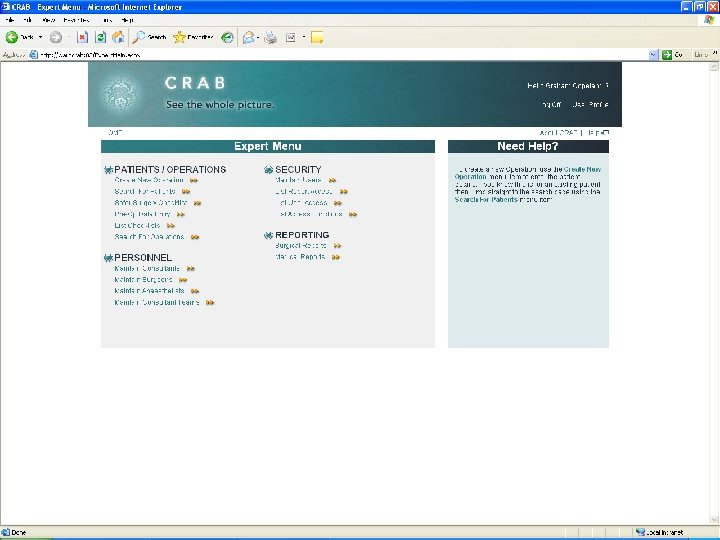720x540 pixels.
Task: Click the Print icon
Action: click(x=270, y=37)
